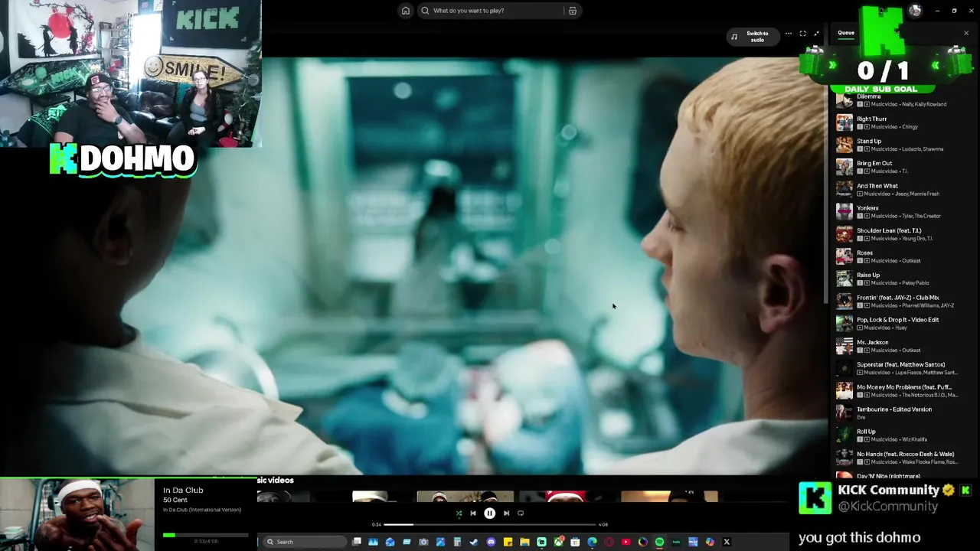Screen dimensions: 980x551
Task: Open the Mail app from the taskbar
Action: coord(390,542)
